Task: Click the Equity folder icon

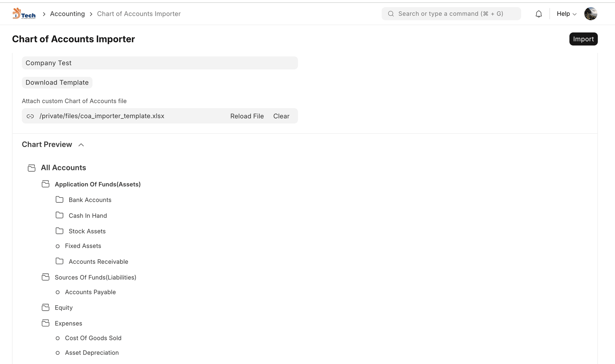Action: coord(45,308)
